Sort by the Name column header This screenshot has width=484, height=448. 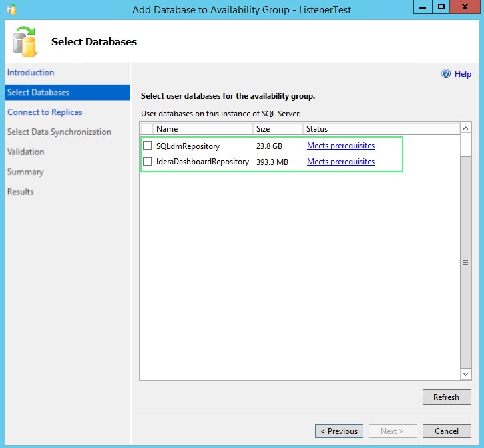(203, 129)
